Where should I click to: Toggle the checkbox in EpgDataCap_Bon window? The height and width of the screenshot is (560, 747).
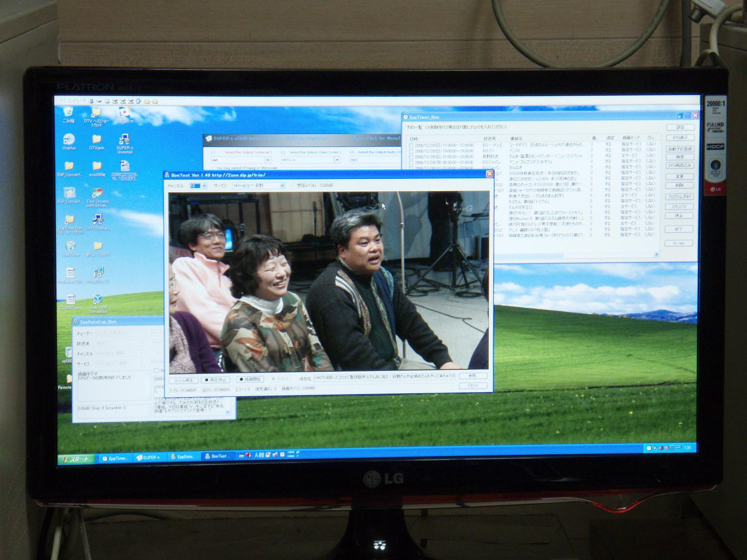click(157, 371)
